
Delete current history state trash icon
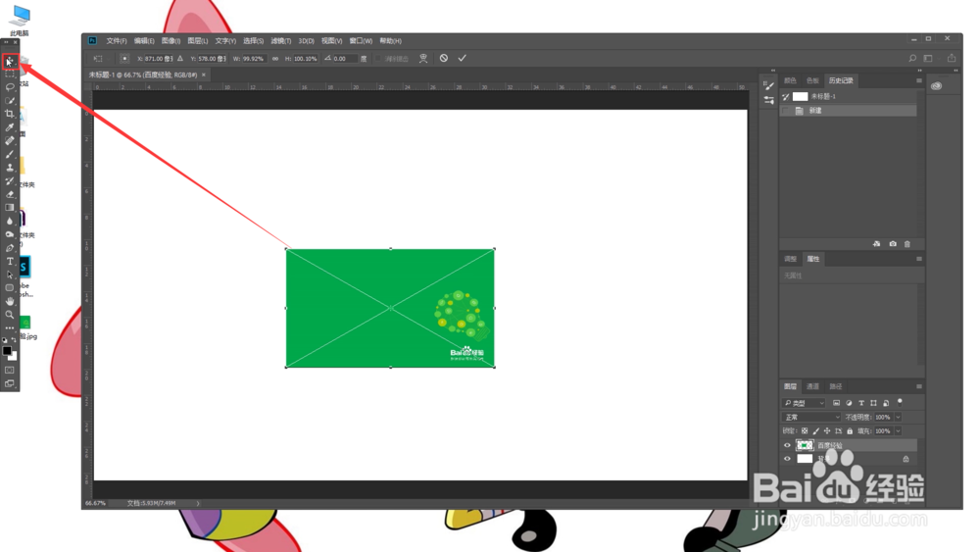907,244
